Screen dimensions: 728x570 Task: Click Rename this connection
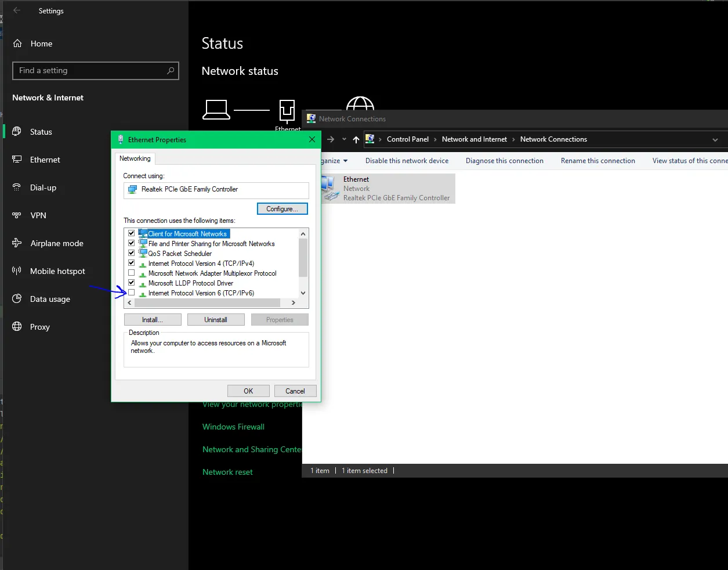pos(598,161)
